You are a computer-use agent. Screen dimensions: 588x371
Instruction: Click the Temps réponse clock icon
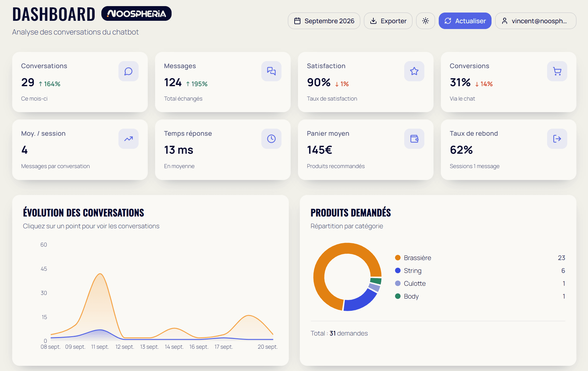[x=271, y=139]
